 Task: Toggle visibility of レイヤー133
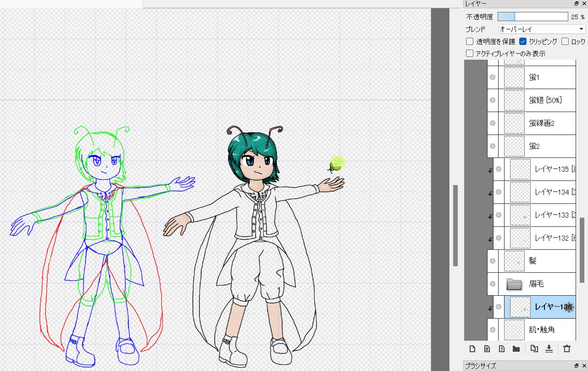click(499, 215)
